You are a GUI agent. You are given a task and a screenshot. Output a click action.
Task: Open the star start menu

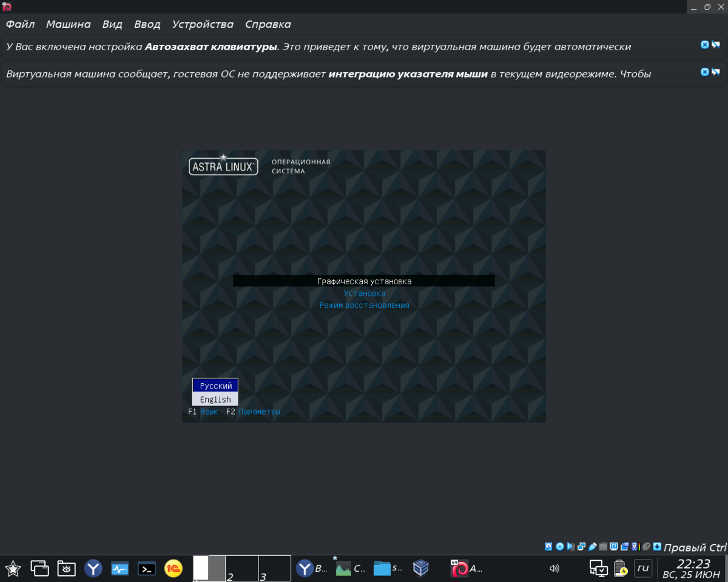13,569
